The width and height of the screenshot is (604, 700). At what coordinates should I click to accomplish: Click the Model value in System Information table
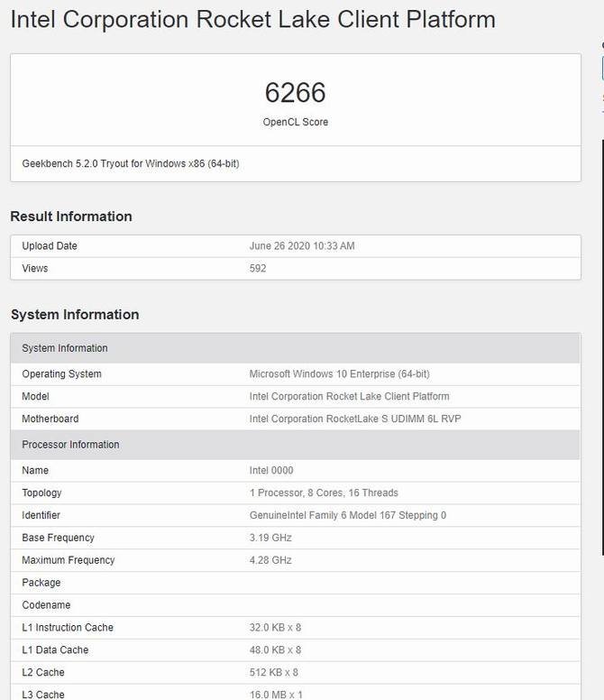tap(349, 397)
